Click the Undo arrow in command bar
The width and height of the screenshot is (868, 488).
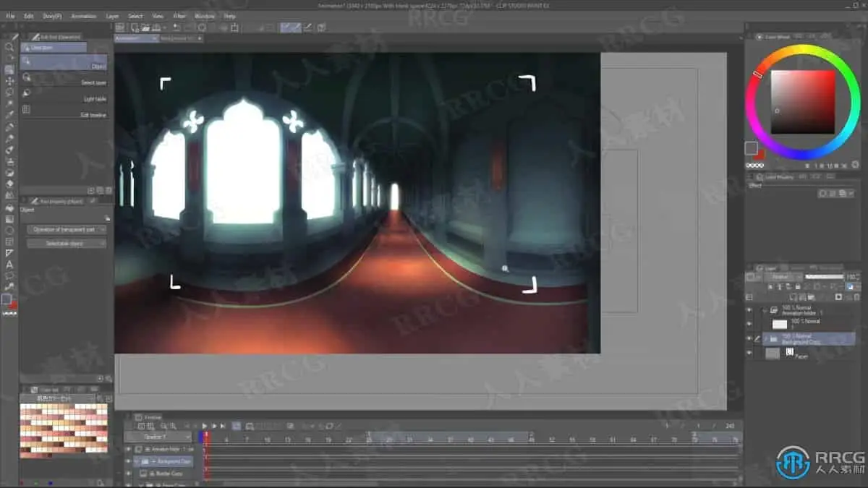click(x=176, y=27)
